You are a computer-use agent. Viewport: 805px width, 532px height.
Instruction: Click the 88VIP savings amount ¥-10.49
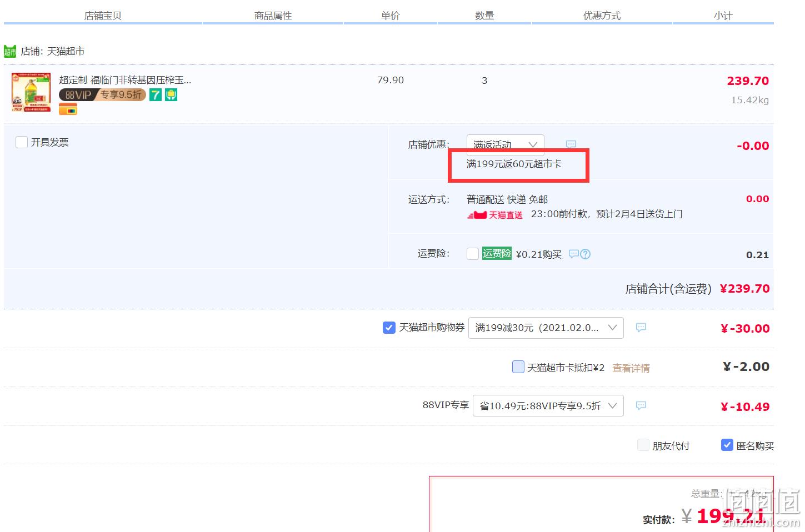tap(745, 407)
